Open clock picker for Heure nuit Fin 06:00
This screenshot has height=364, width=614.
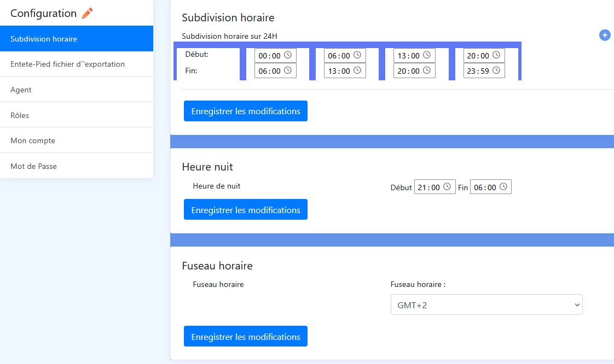pos(503,187)
